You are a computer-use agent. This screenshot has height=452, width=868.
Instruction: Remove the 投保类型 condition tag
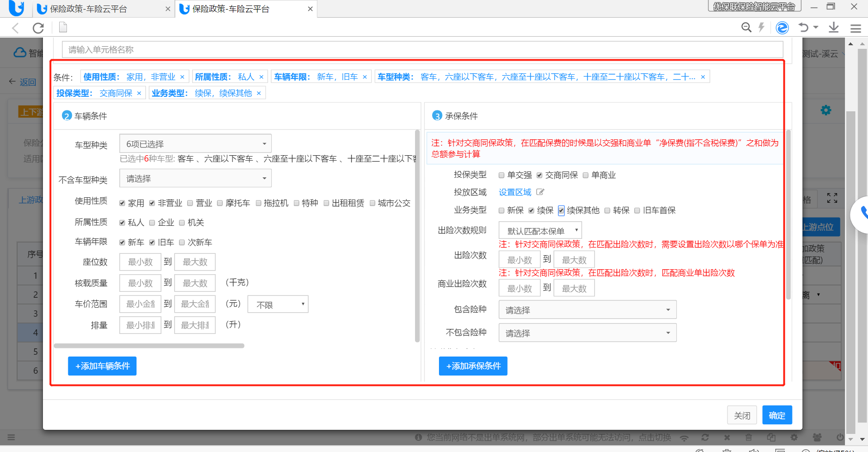click(x=139, y=93)
